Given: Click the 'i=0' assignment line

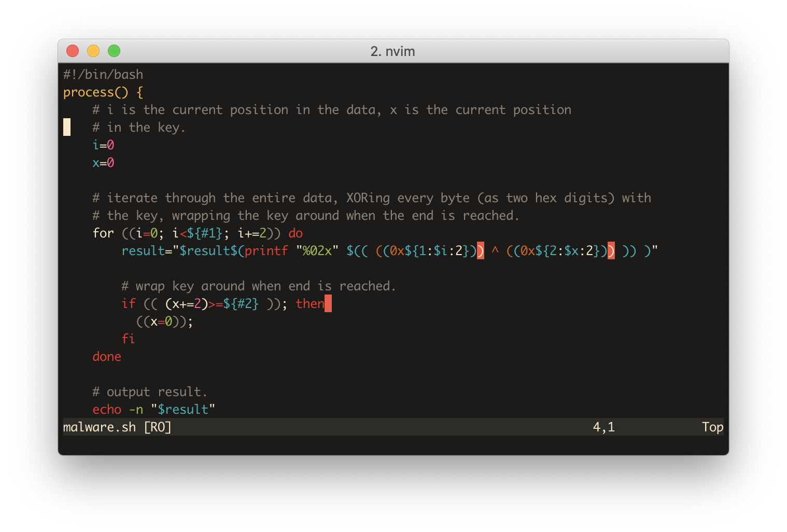Looking at the screenshot, I should point(103,145).
